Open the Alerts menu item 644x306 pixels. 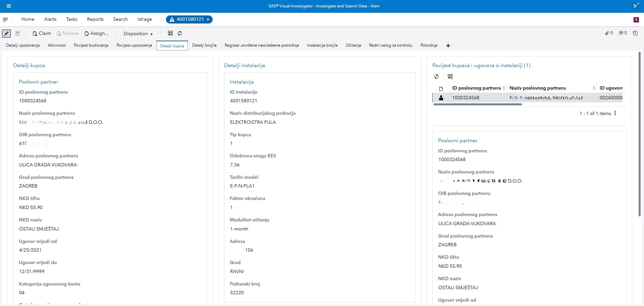click(x=50, y=19)
